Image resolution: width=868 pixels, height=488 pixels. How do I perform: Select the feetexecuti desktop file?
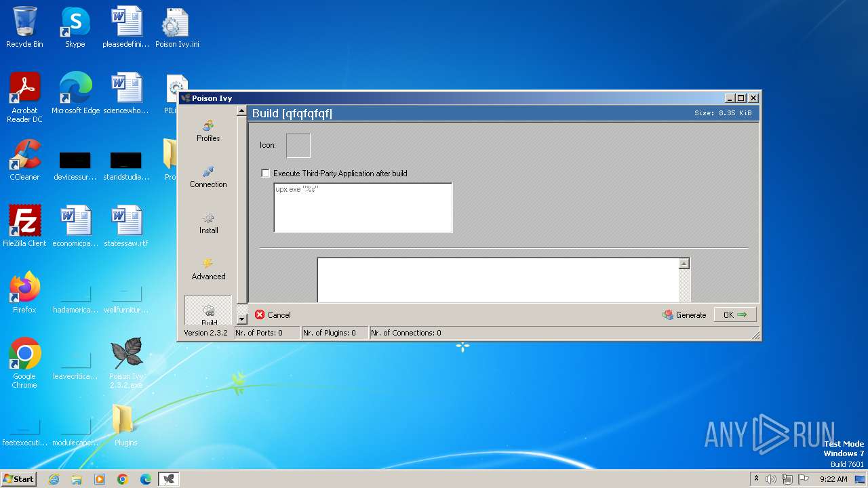pos(24,431)
